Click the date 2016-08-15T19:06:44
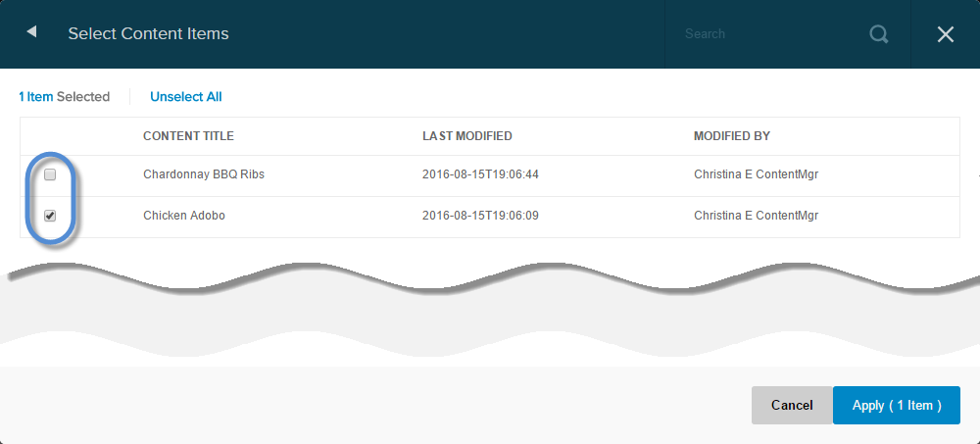 click(480, 174)
